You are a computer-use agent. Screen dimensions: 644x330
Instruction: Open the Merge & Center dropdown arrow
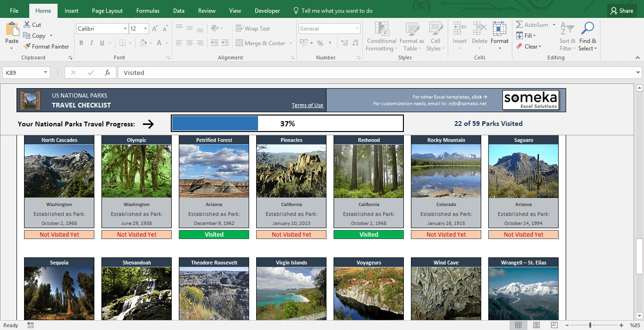[x=291, y=43]
